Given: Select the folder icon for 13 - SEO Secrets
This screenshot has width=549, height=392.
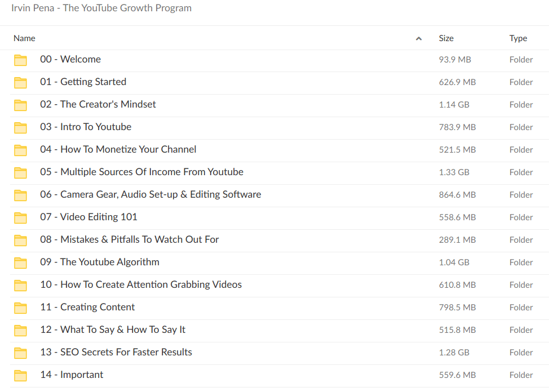Looking at the screenshot, I should click(20, 352).
